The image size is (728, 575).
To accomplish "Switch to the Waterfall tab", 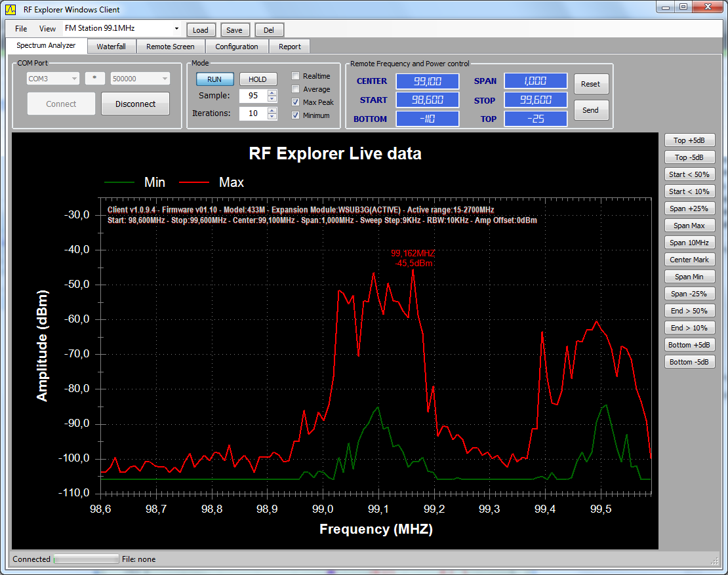I will tap(111, 47).
